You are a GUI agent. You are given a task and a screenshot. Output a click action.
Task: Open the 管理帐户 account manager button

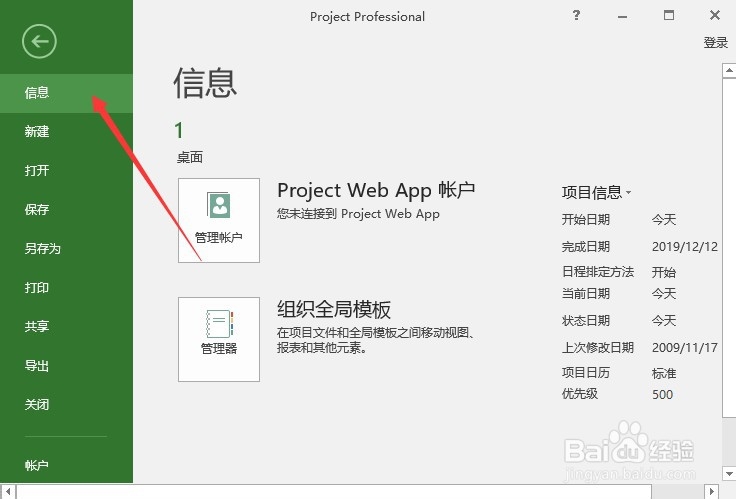point(219,220)
